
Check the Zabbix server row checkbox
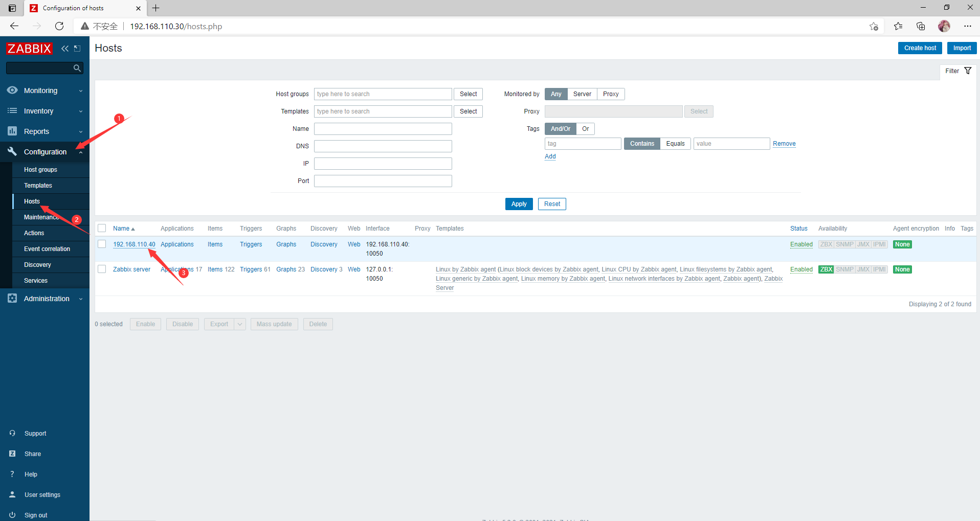102,269
